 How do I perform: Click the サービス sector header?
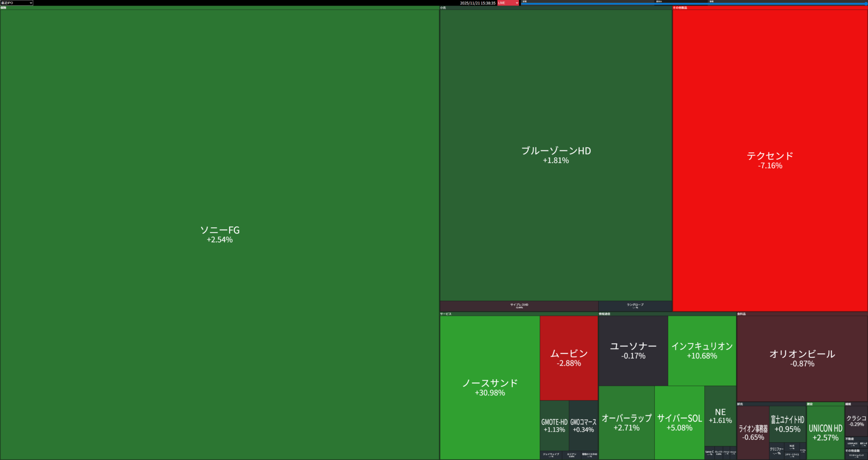[446, 314]
